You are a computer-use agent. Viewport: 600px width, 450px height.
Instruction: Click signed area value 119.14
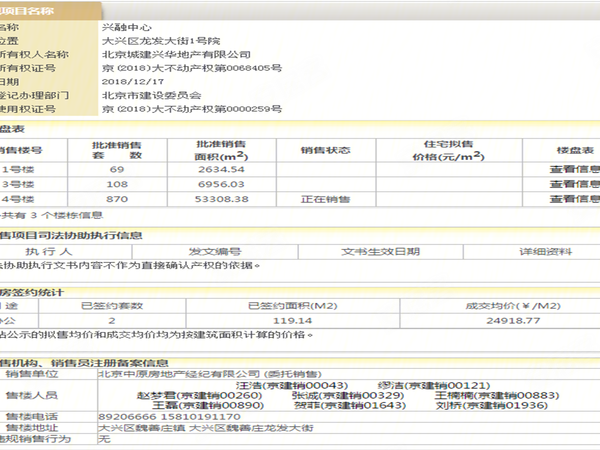click(x=293, y=321)
